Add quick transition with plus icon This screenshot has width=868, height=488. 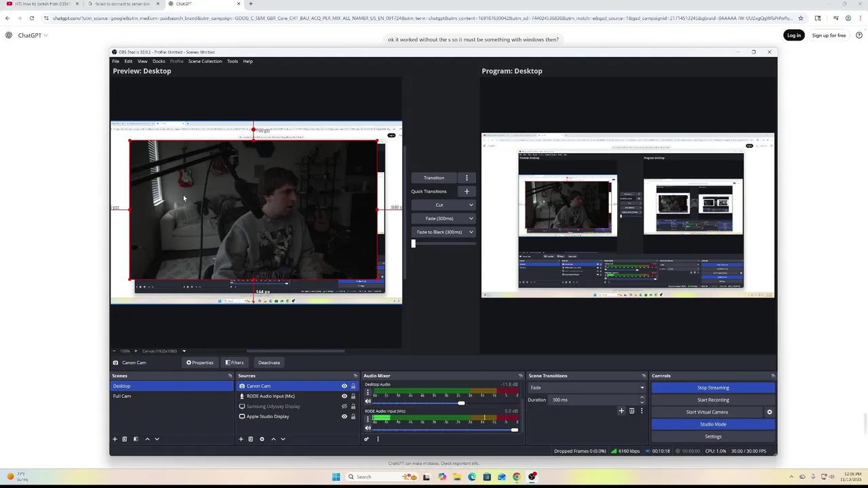click(467, 191)
